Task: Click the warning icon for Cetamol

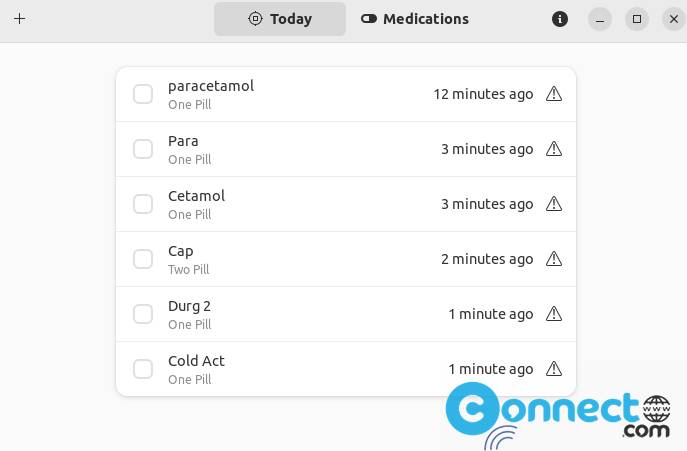Action: [x=554, y=204]
